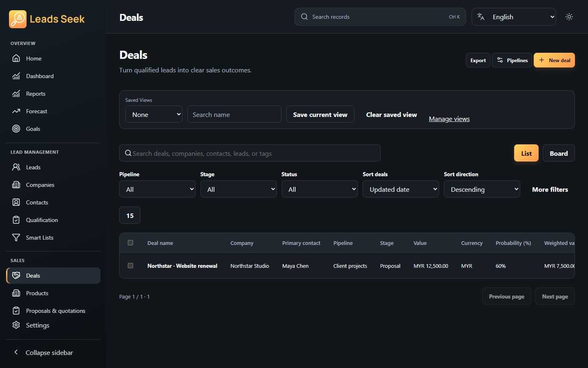Open the Contacts icon in sidebar

[x=16, y=202]
